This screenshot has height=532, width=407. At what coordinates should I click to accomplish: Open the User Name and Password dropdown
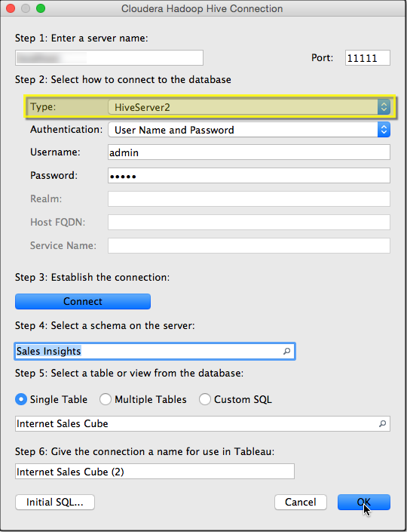point(249,130)
